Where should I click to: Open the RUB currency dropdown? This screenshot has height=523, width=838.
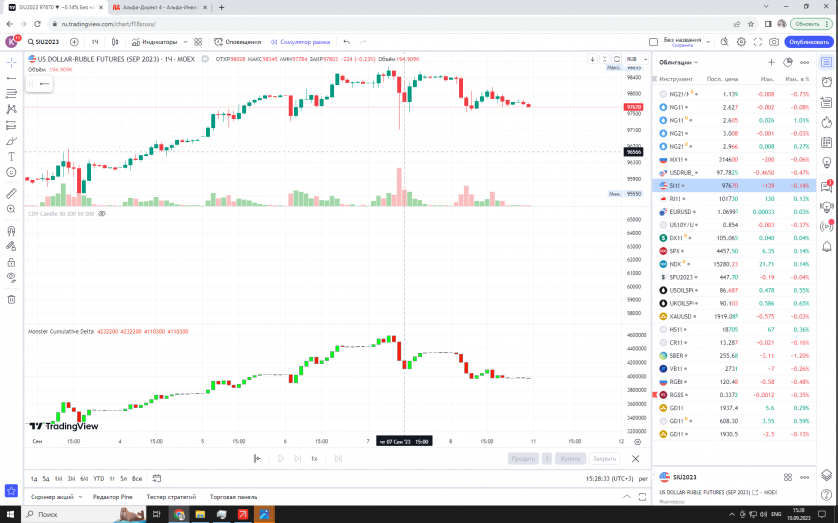(633, 59)
